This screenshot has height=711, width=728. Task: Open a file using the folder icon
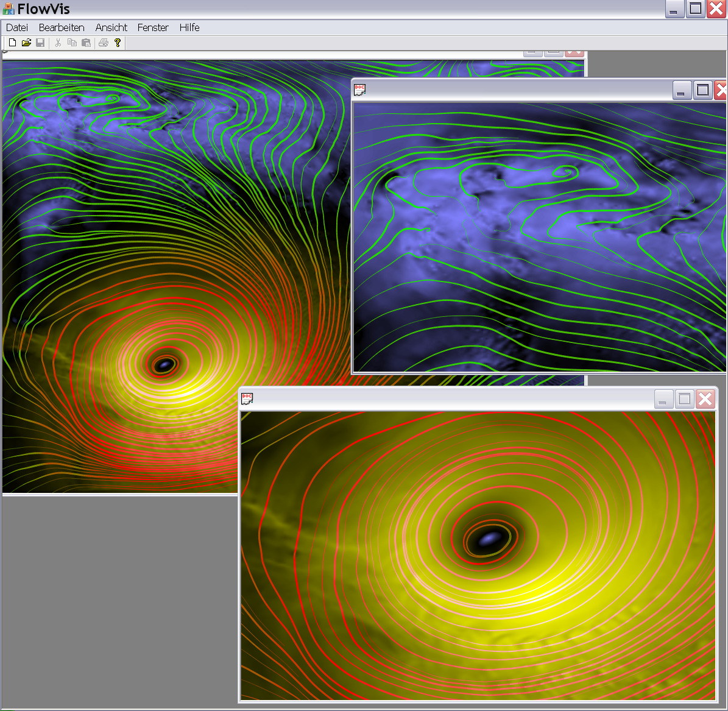[26, 43]
